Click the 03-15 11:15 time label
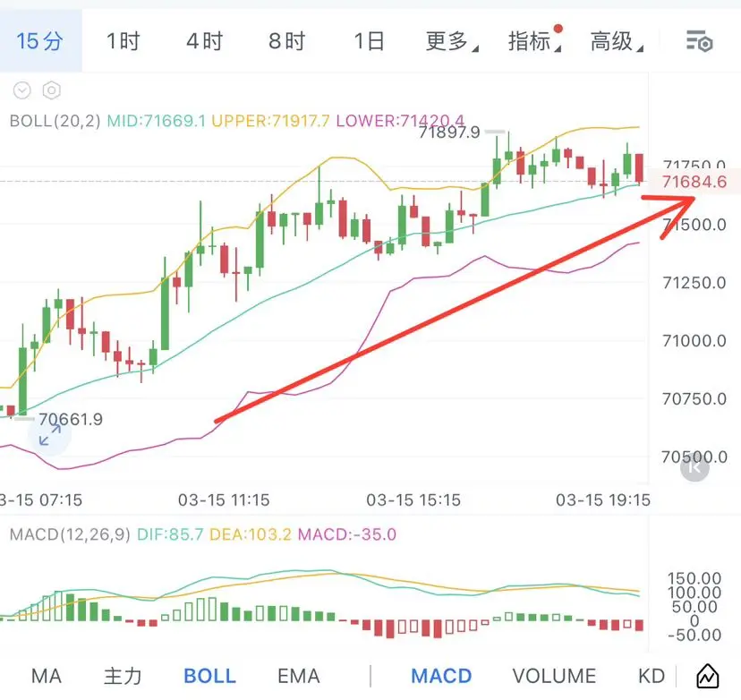Image resolution: width=741 pixels, height=700 pixels. pos(224,500)
